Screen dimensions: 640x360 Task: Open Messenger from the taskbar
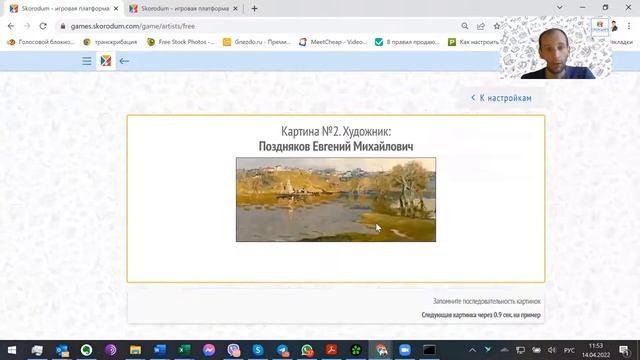[209, 350]
